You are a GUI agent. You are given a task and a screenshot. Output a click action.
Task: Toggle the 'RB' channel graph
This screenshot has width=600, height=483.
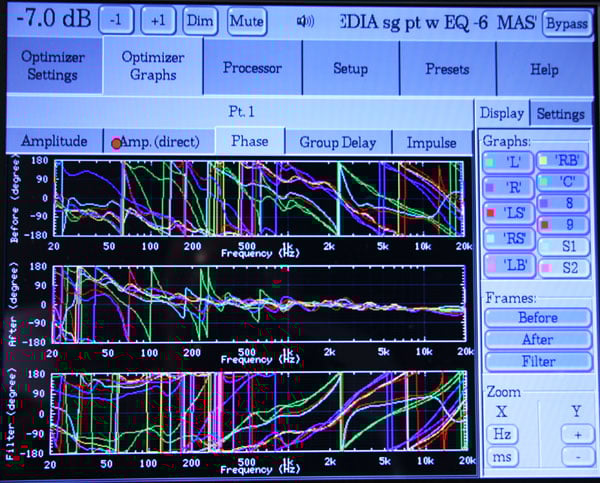(561, 161)
